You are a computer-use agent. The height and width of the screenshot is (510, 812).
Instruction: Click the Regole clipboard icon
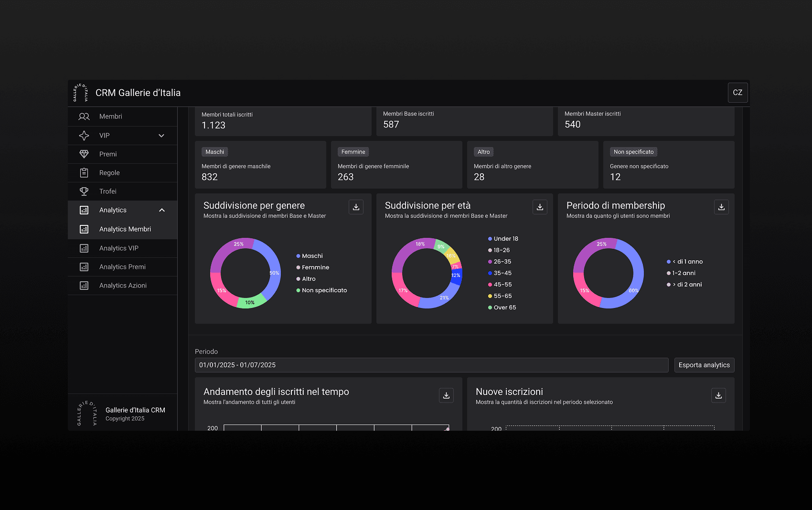tap(84, 173)
